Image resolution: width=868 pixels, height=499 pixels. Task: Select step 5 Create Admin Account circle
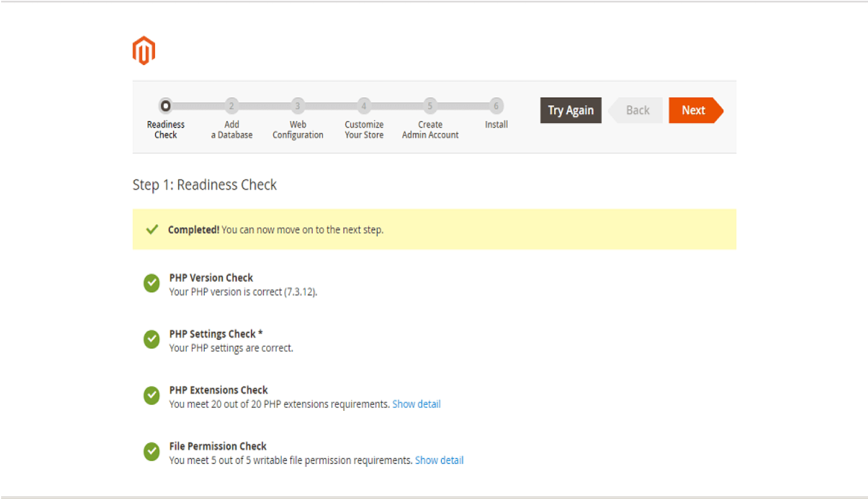pyautogui.click(x=430, y=106)
